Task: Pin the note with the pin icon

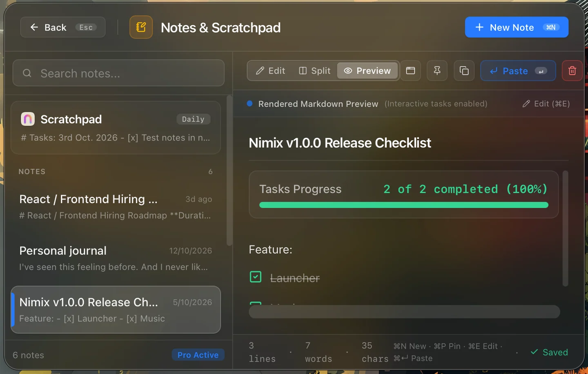Action: click(437, 71)
